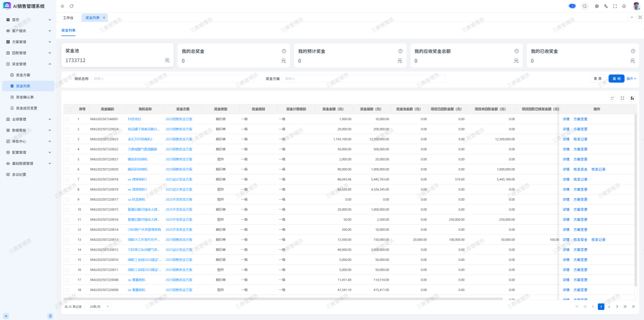The height and width of the screenshot is (320, 644).
Task: Select checkbox for row 3
Action: tap(67, 139)
